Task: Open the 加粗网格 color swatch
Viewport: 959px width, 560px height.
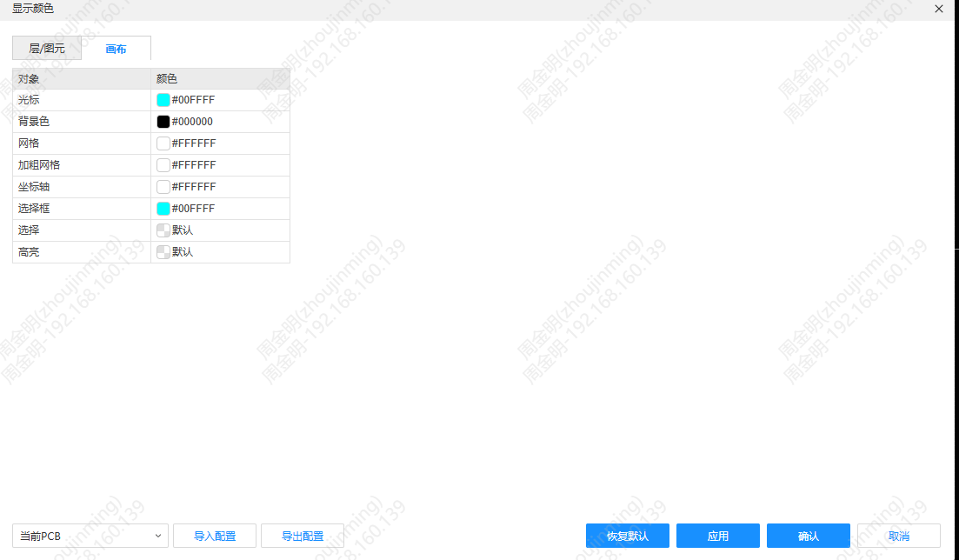Action: (163, 165)
